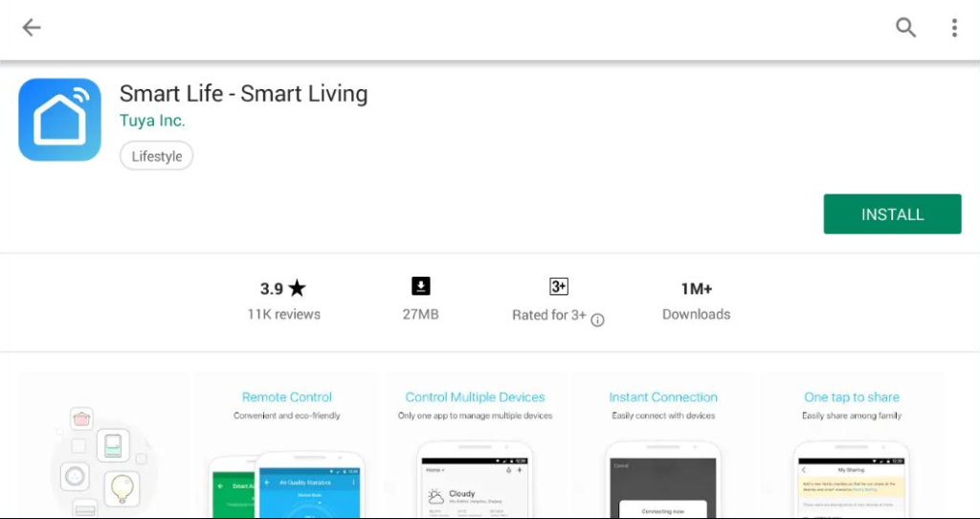Open the Instant Connection screenshot

click(662, 445)
